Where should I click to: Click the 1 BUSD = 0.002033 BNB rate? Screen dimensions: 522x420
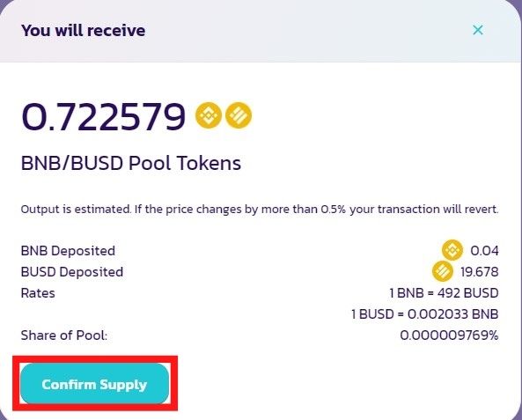click(x=425, y=314)
